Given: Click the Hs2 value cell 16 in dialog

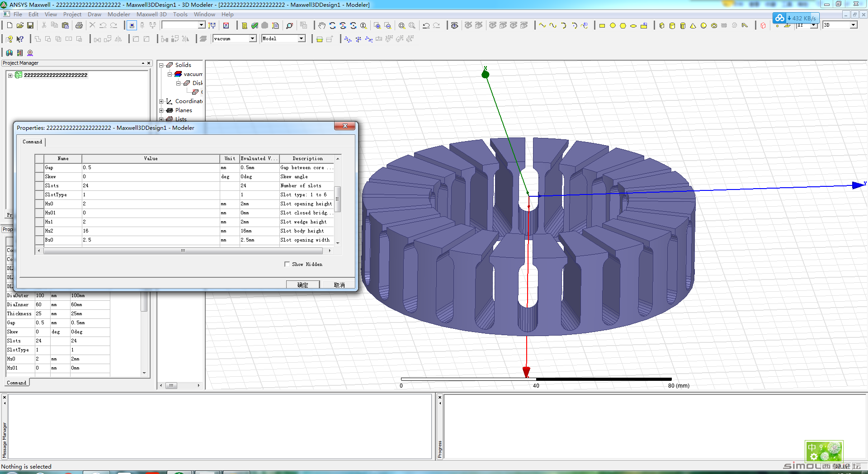Looking at the screenshot, I should pyautogui.click(x=151, y=231).
